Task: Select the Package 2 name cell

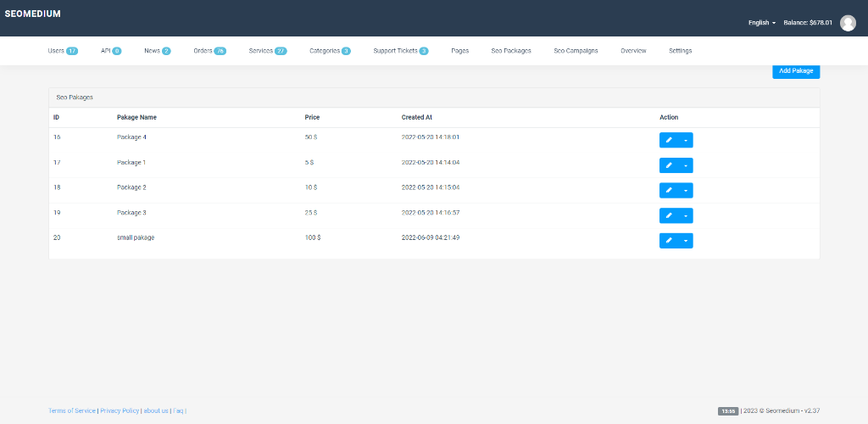Action: (x=131, y=187)
